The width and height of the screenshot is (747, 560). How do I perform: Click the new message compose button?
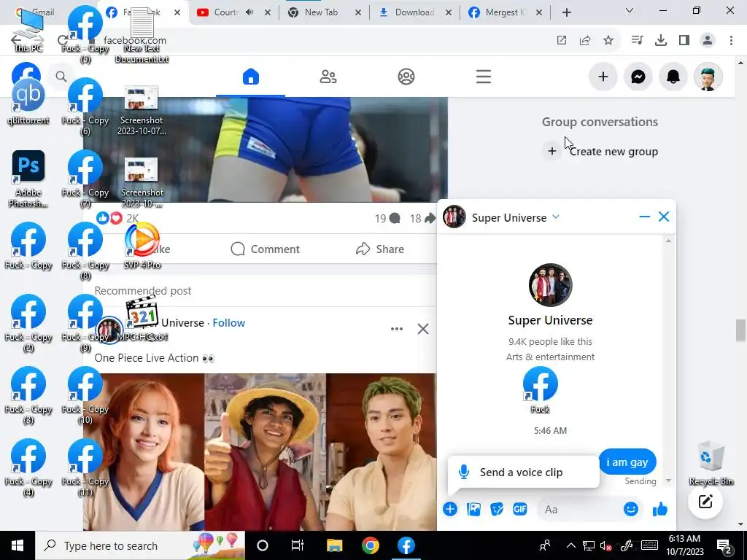click(x=705, y=502)
